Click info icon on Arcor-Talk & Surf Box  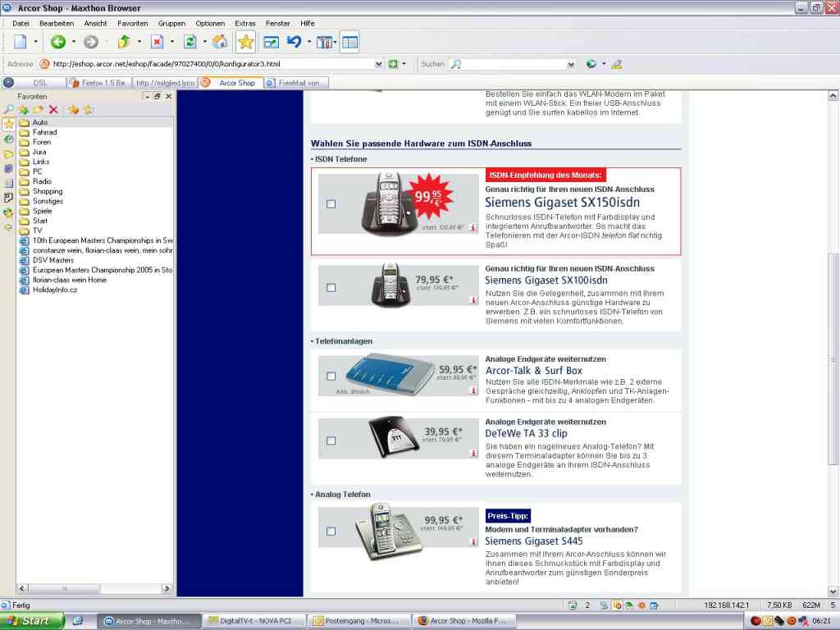(473, 390)
